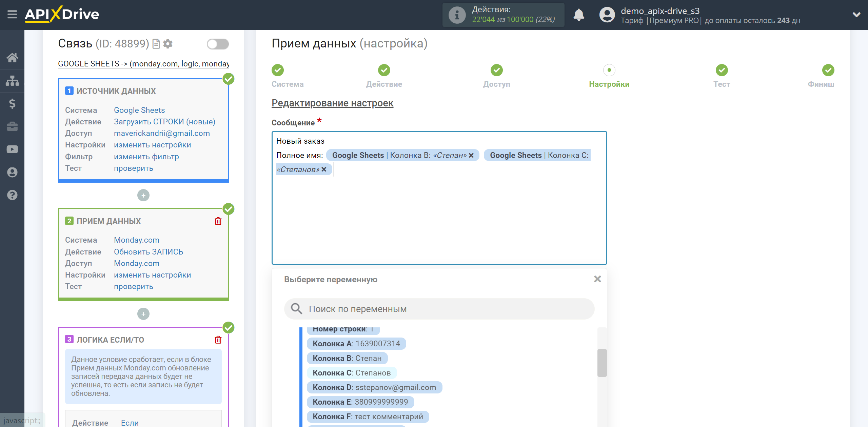Open the notifications bell
Screen dimensions: 868x427
coord(579,15)
